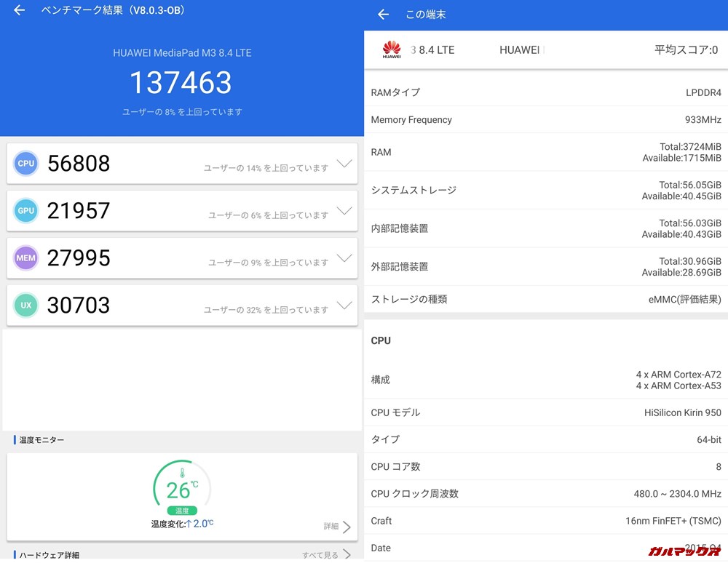Click the back arrow on the benchmark results screen
The image size is (728, 563).
[17, 11]
